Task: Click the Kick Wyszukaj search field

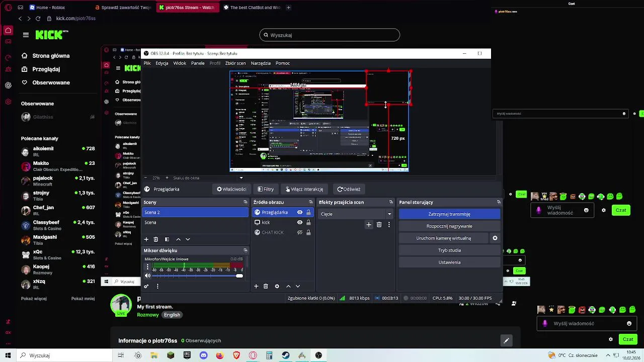Action: tap(330, 35)
